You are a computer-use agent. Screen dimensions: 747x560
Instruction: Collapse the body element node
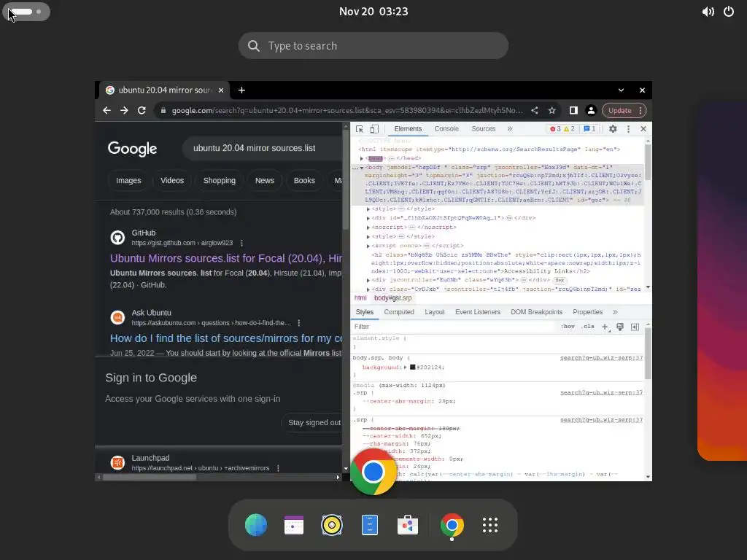(362, 168)
